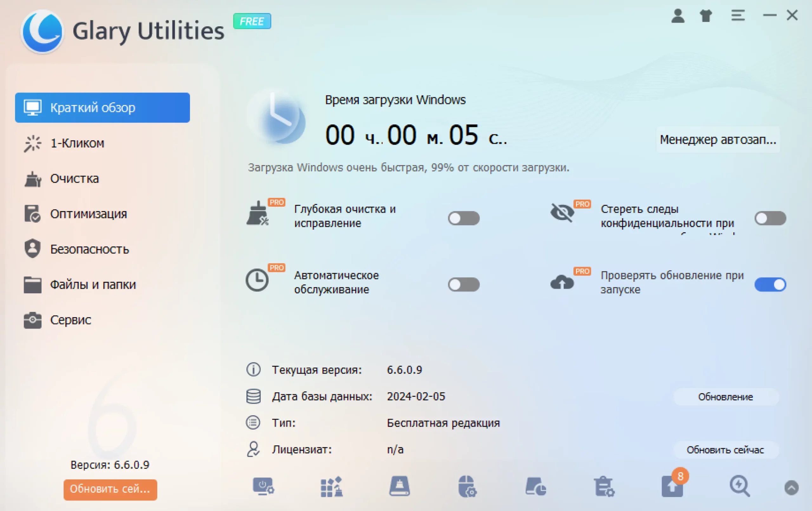Click the skin T-shirt icon in title bar

(x=706, y=16)
